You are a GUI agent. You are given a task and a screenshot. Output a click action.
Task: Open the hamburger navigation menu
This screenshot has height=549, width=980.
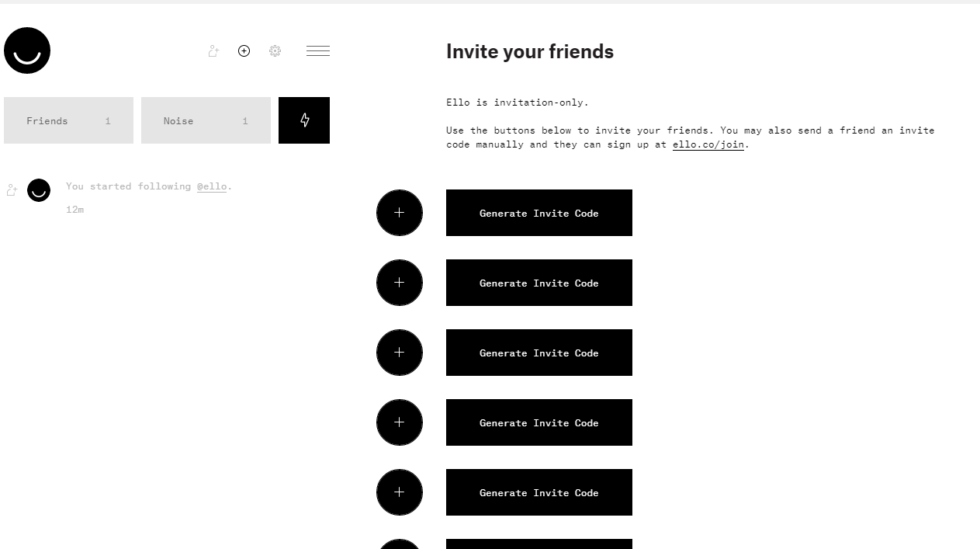click(x=317, y=50)
